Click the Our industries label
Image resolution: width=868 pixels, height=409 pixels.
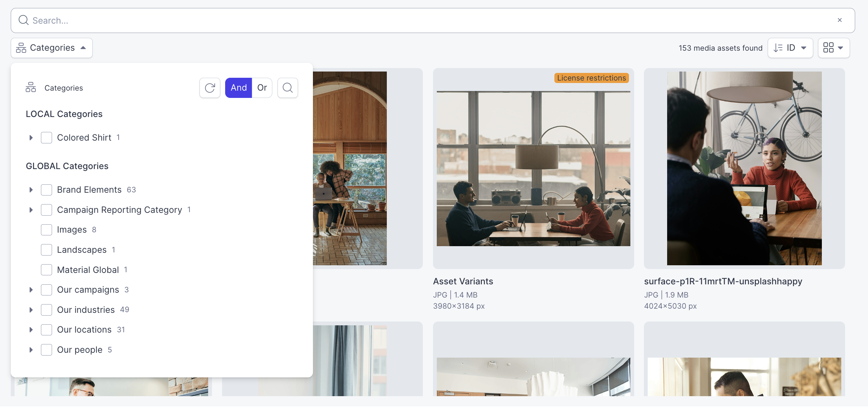tap(86, 310)
